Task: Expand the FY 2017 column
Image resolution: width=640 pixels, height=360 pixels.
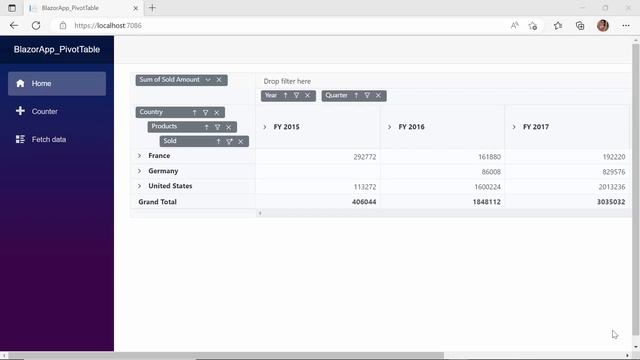Action: pyautogui.click(x=514, y=127)
